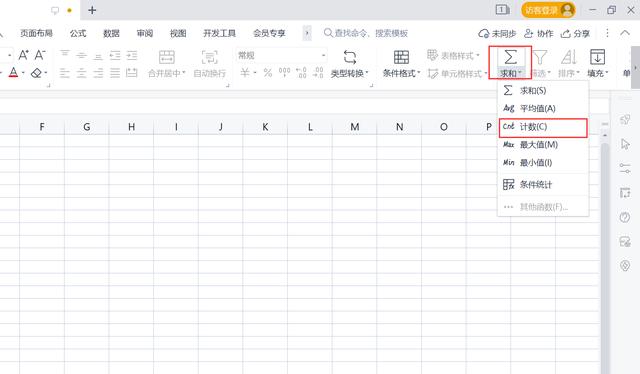Click the selection pointer sidebar icon
The width and height of the screenshot is (640, 374).
click(x=625, y=144)
